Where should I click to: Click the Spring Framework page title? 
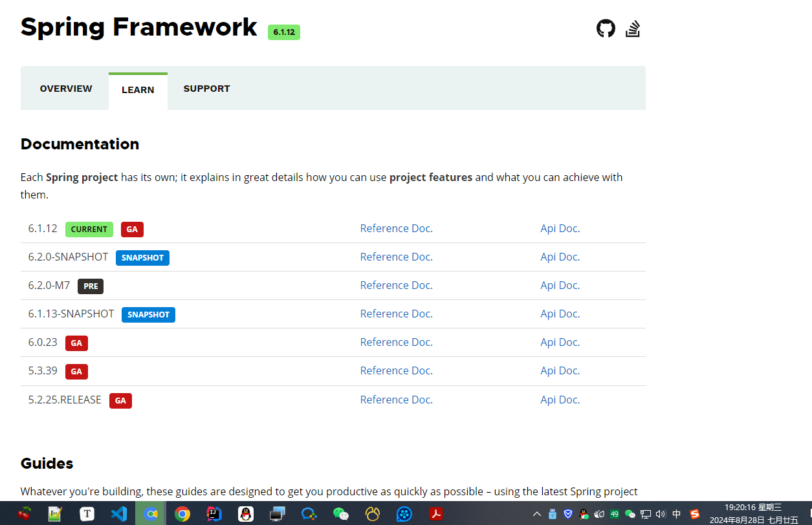[139, 27]
